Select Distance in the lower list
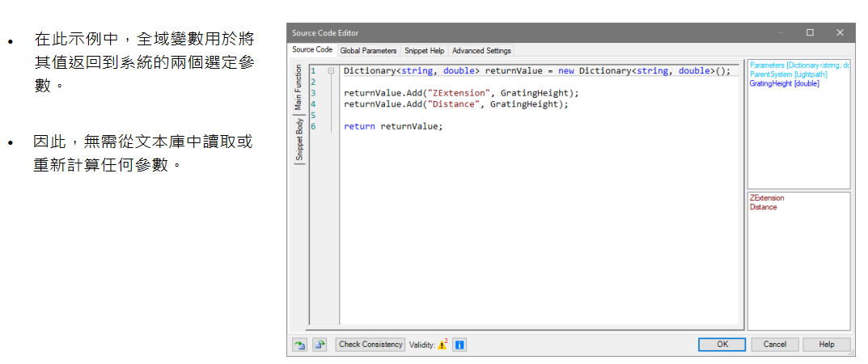The image size is (868, 364). click(x=763, y=207)
